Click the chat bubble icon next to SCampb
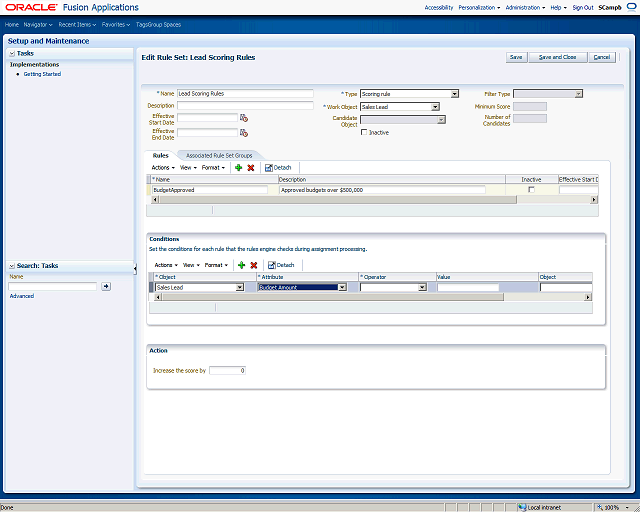Image resolution: width=640 pixels, height=512 pixels. (x=631, y=7)
